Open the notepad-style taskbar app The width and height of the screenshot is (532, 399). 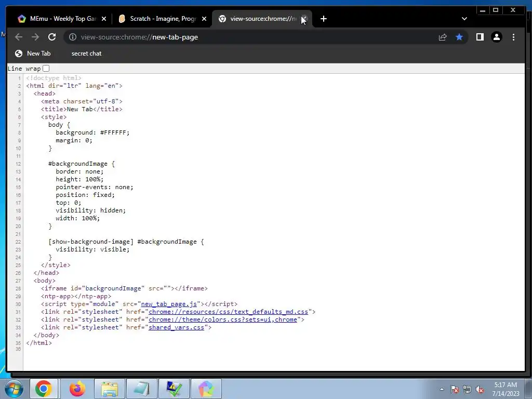[x=141, y=389]
